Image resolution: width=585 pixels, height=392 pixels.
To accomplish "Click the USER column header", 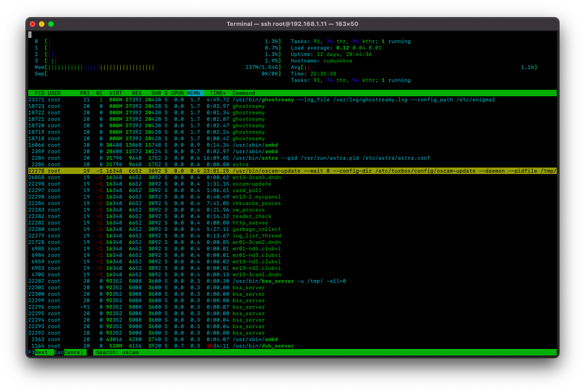I will [54, 93].
